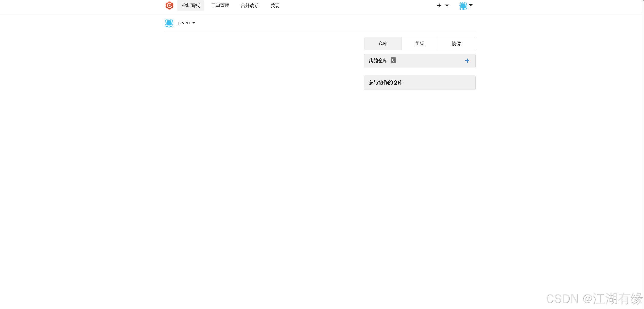Navigate to 发现 in the top menu
The image size is (644, 309).
coord(274,5)
